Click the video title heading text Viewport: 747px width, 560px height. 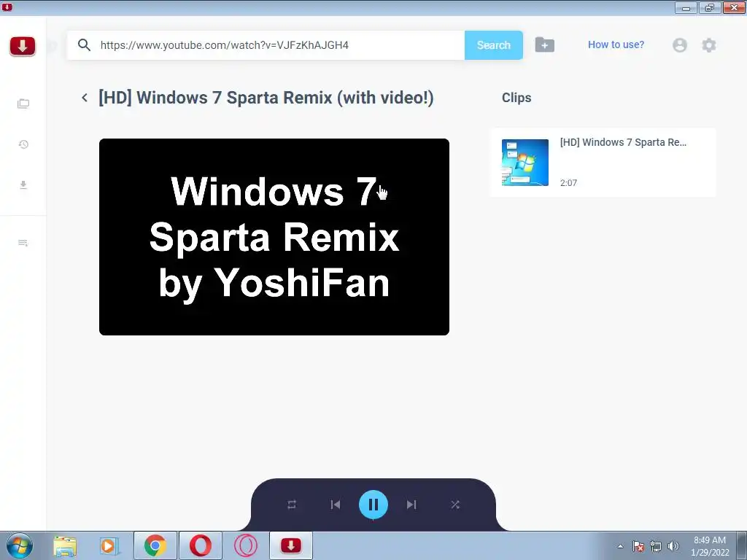point(266,98)
